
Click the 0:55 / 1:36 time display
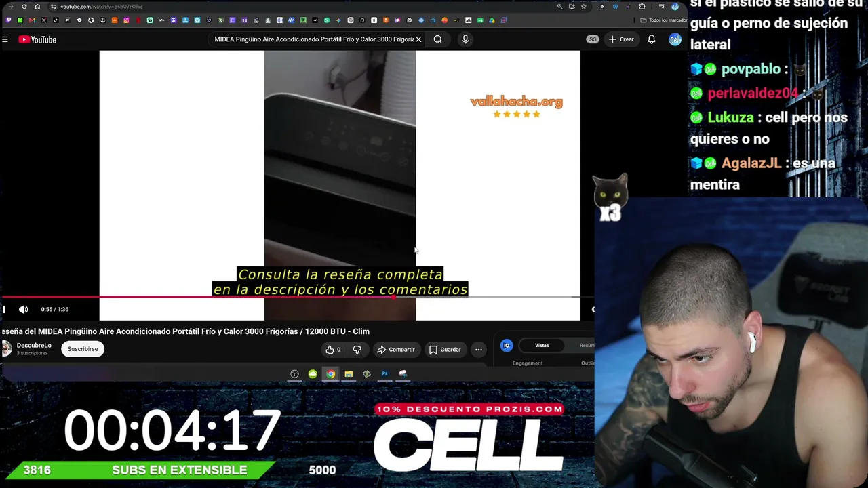coord(54,309)
